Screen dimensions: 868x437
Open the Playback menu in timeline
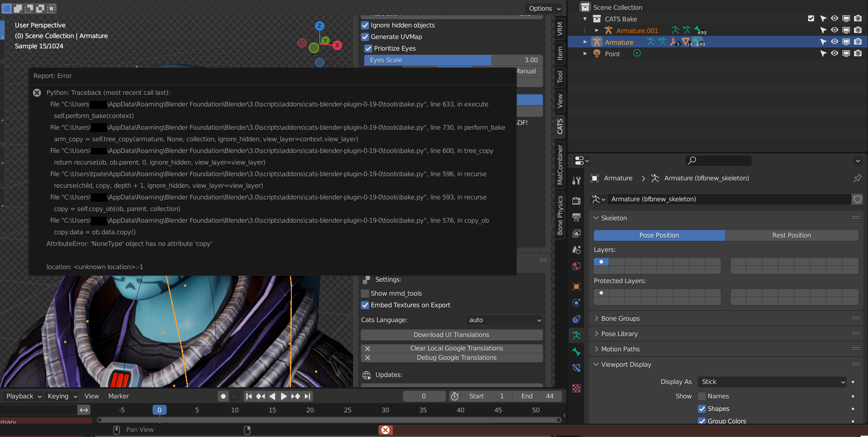tap(24, 396)
